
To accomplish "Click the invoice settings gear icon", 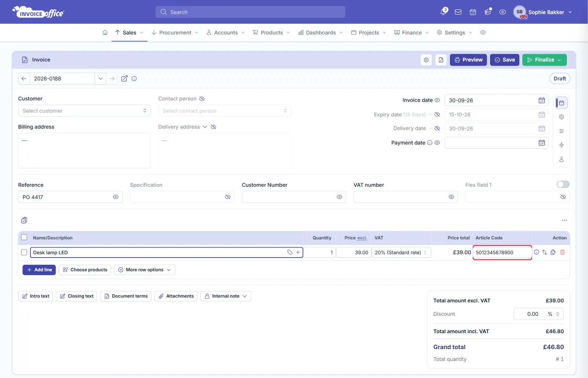I will point(426,60).
